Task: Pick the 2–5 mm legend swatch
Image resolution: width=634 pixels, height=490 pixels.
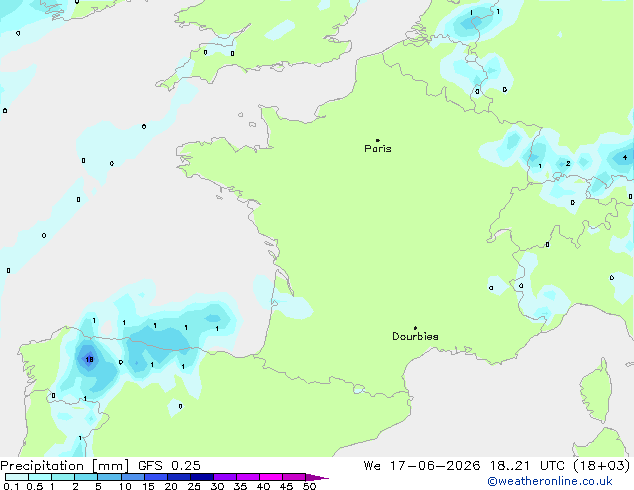Action: [x=86, y=477]
